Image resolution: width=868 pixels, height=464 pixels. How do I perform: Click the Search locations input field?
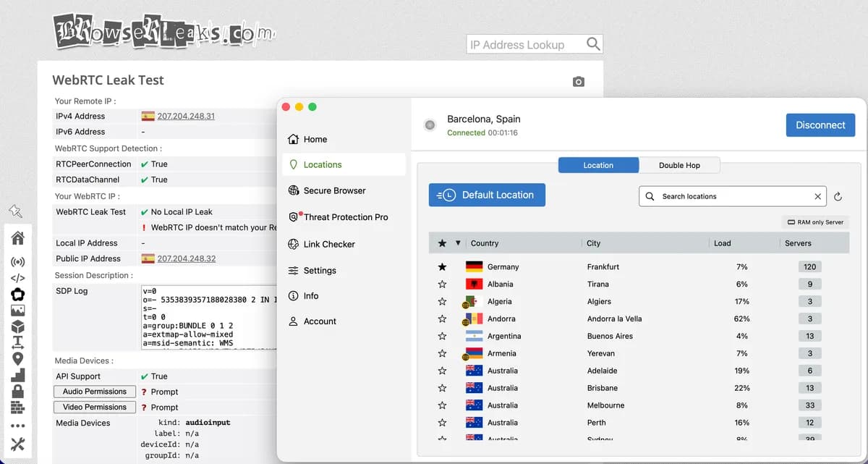732,196
